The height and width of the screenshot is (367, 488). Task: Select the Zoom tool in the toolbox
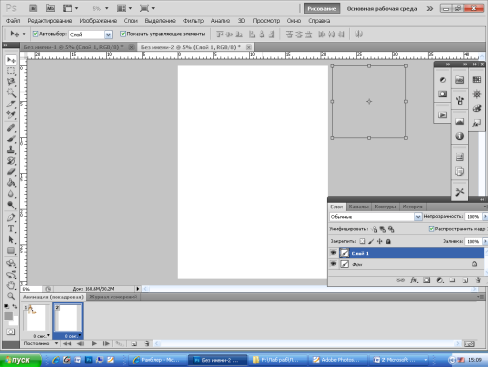(x=11, y=296)
